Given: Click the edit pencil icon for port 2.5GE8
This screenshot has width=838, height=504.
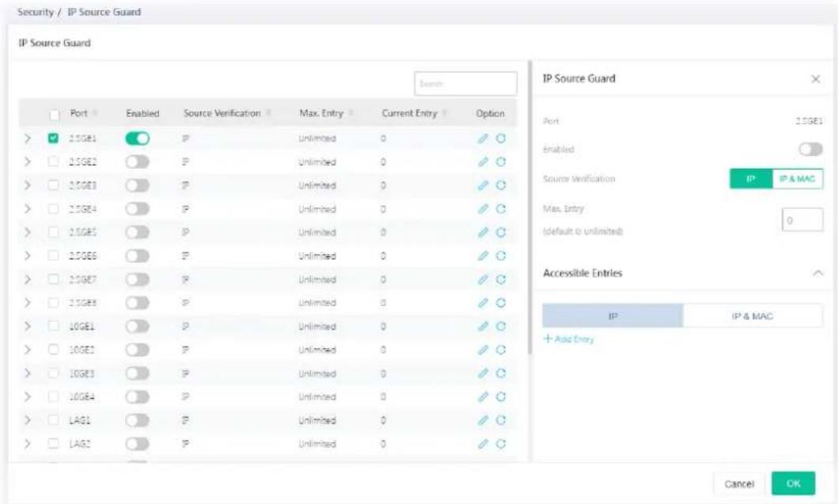Looking at the screenshot, I should coord(483,303).
